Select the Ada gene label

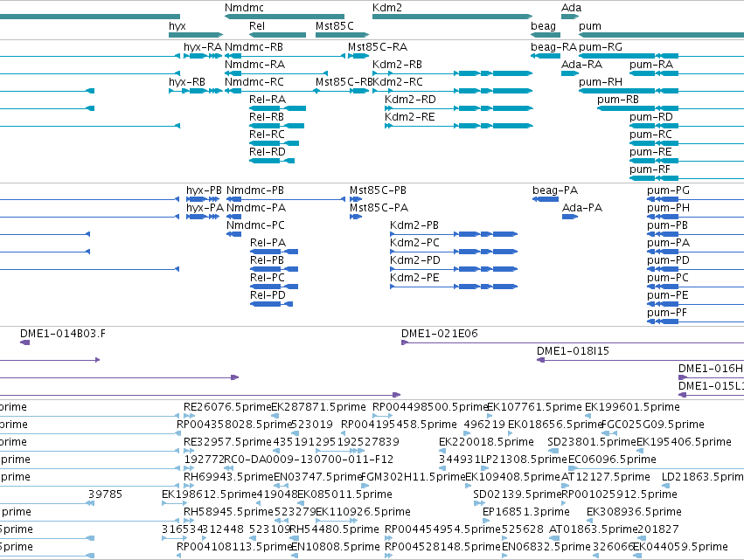click(571, 8)
